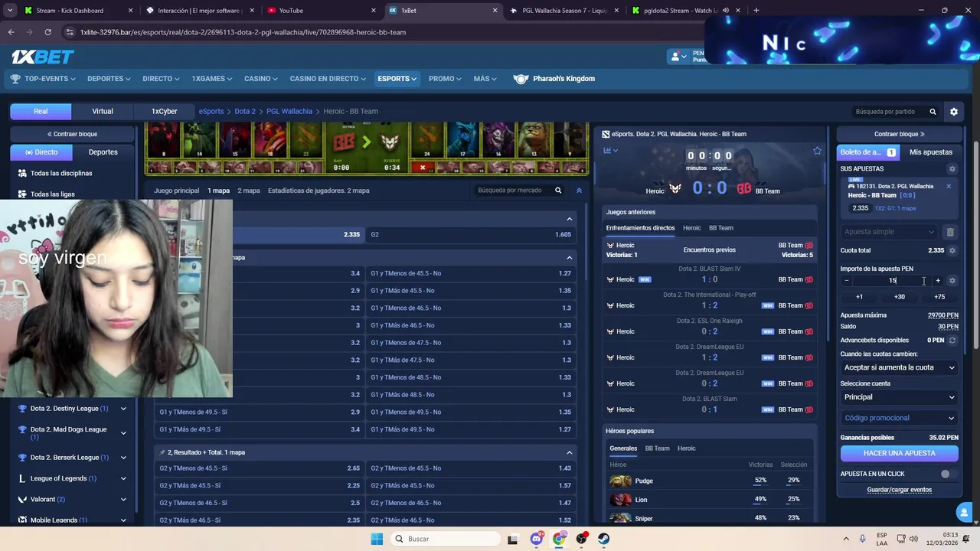
Task: Open ESPORTS menu
Action: tap(397, 79)
